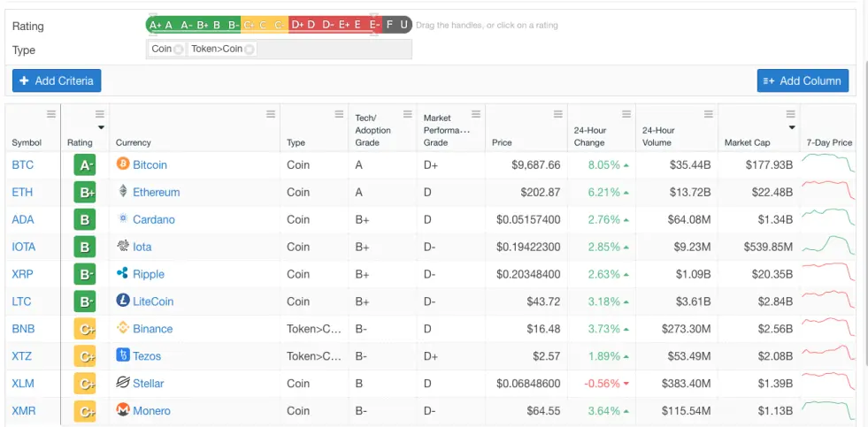Click the Cardano logo icon
The height and width of the screenshot is (427, 868).
(x=123, y=218)
